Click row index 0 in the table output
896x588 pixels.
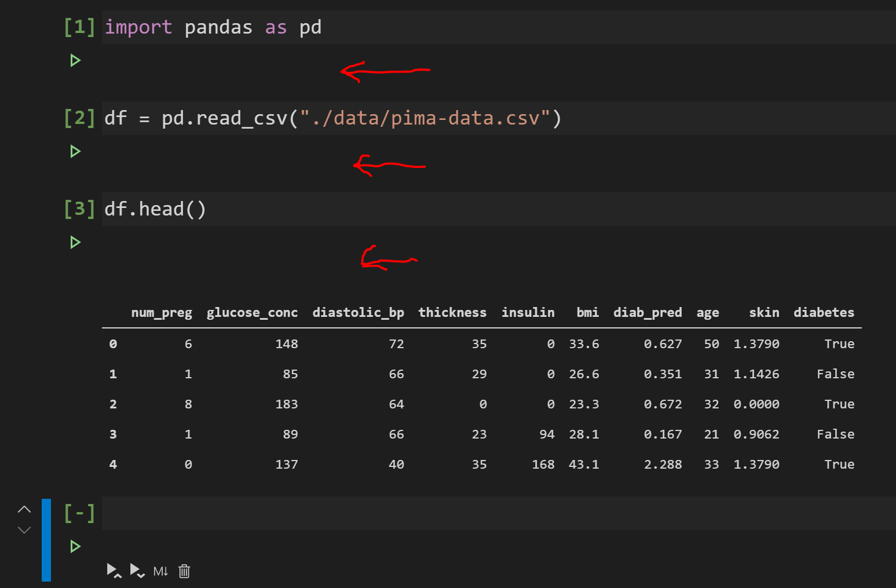pos(113,344)
